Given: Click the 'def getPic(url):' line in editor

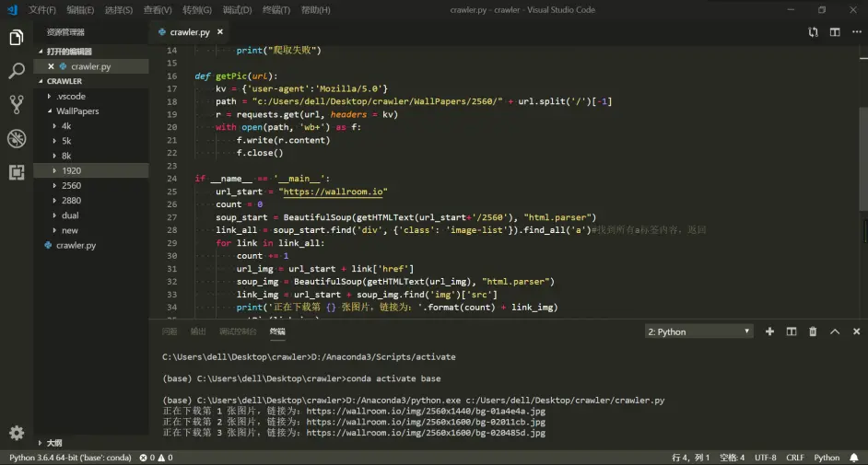Looking at the screenshot, I should (x=237, y=76).
